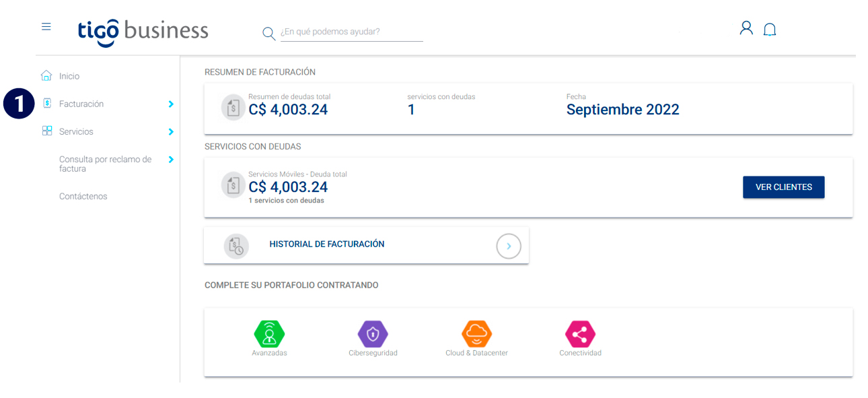Open the user profile icon
Screen dimensions: 868x398
point(746,28)
